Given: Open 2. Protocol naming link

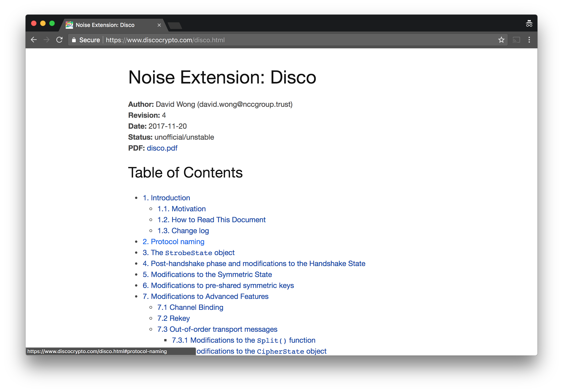Looking at the screenshot, I should 173,242.
